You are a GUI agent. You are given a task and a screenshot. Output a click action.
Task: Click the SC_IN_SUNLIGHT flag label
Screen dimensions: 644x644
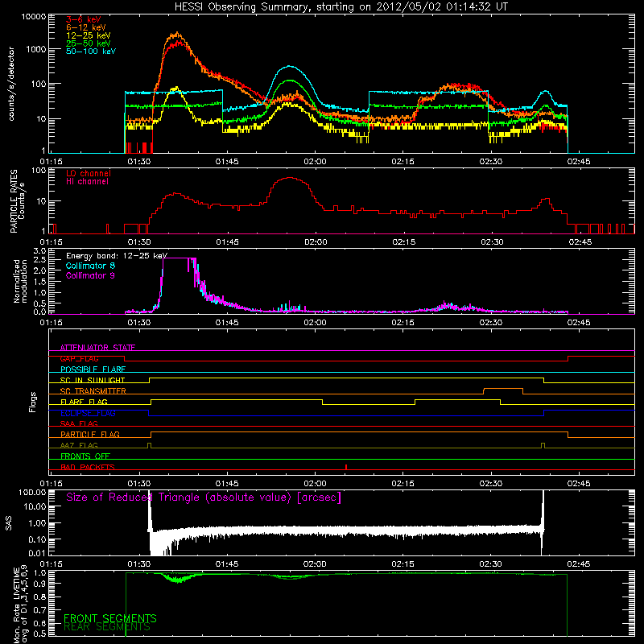[93, 380]
